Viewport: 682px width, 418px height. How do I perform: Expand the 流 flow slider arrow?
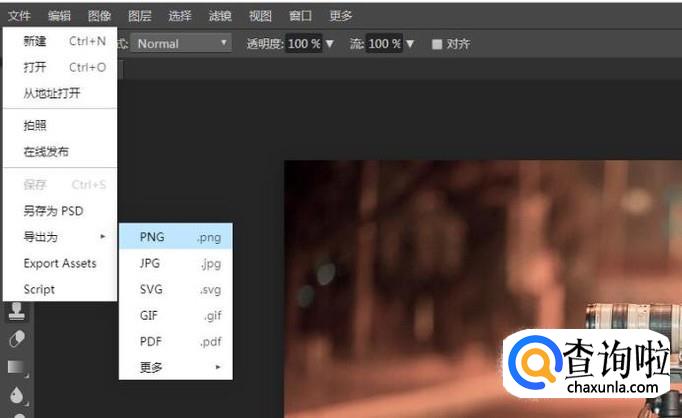coord(411,44)
